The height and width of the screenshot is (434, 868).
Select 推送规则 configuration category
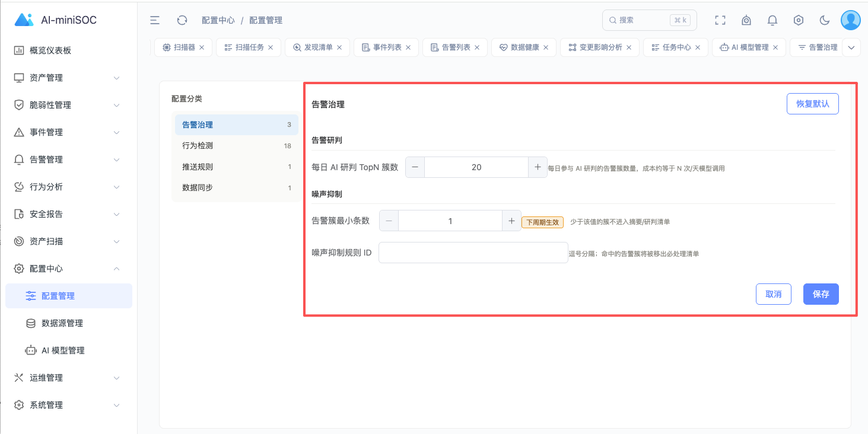(237, 167)
